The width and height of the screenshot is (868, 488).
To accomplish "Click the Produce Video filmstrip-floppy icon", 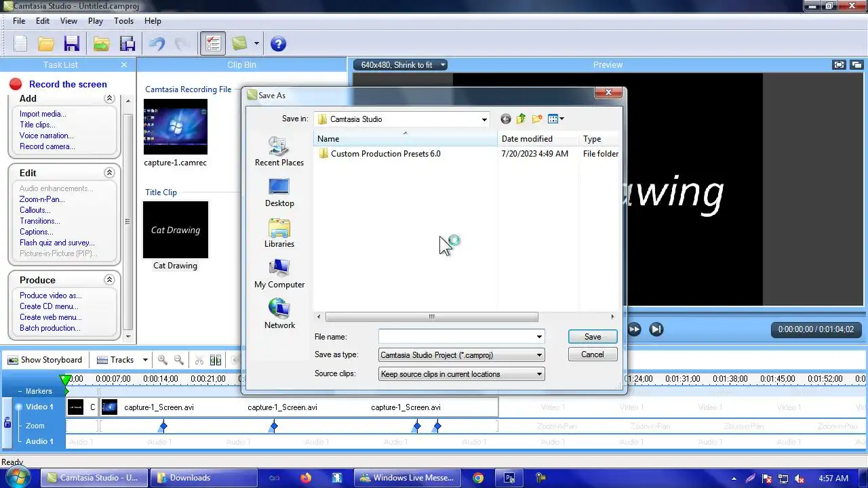I will (127, 44).
